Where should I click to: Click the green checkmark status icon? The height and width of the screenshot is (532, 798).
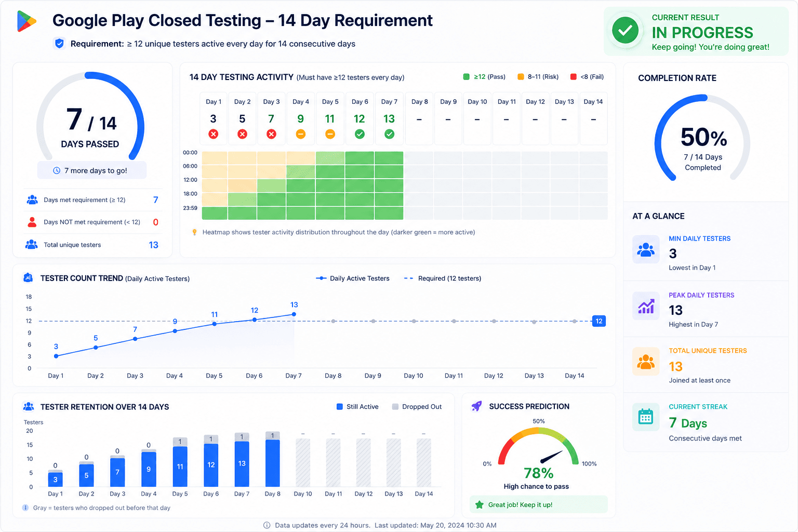(x=625, y=31)
